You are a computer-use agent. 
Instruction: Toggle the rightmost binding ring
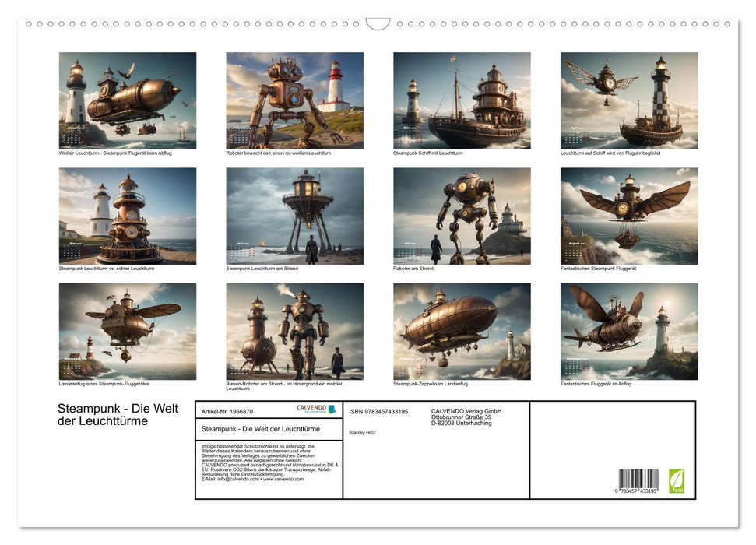[729, 26]
